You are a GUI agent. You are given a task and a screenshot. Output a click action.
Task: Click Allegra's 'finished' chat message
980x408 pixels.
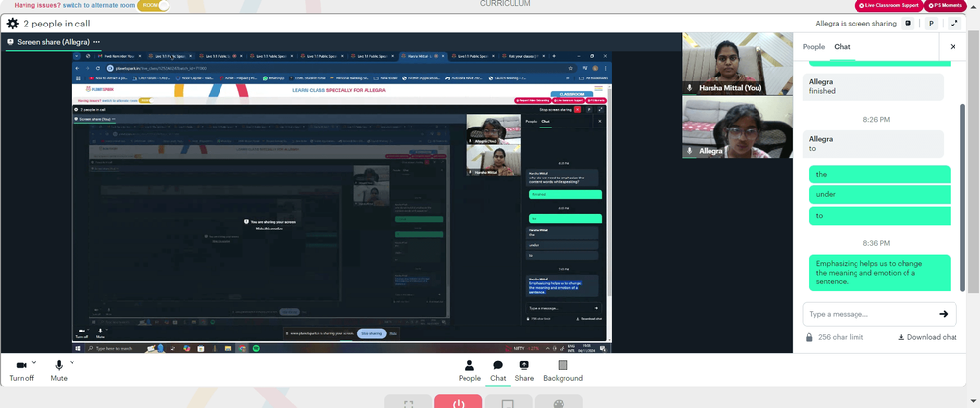click(x=872, y=87)
